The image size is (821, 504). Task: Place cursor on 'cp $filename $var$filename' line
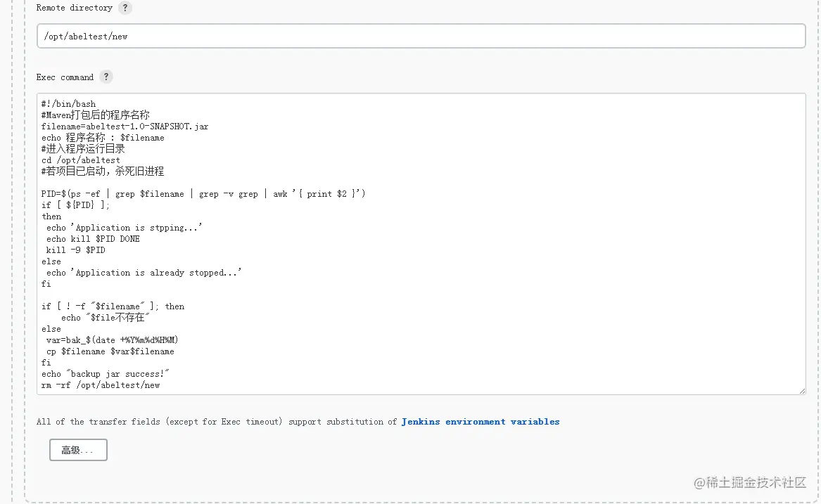(110, 351)
